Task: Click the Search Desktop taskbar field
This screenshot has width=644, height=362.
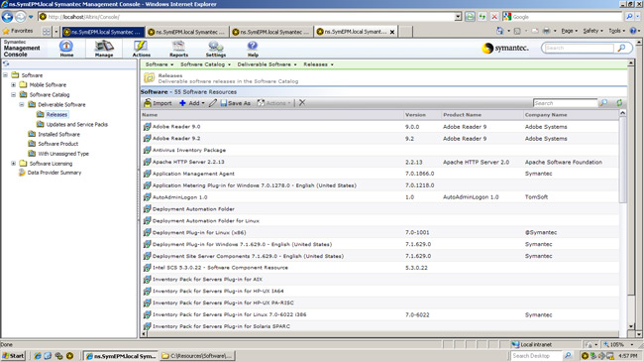Action: tap(536, 356)
